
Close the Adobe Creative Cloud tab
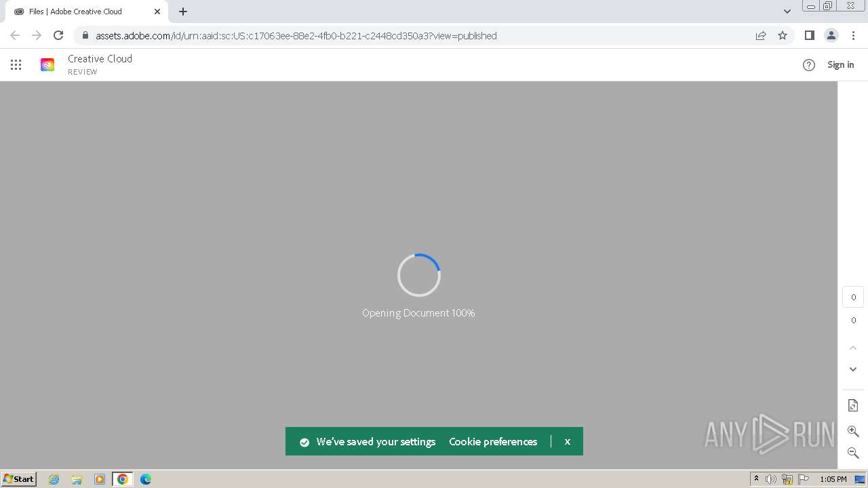pyautogui.click(x=157, y=12)
